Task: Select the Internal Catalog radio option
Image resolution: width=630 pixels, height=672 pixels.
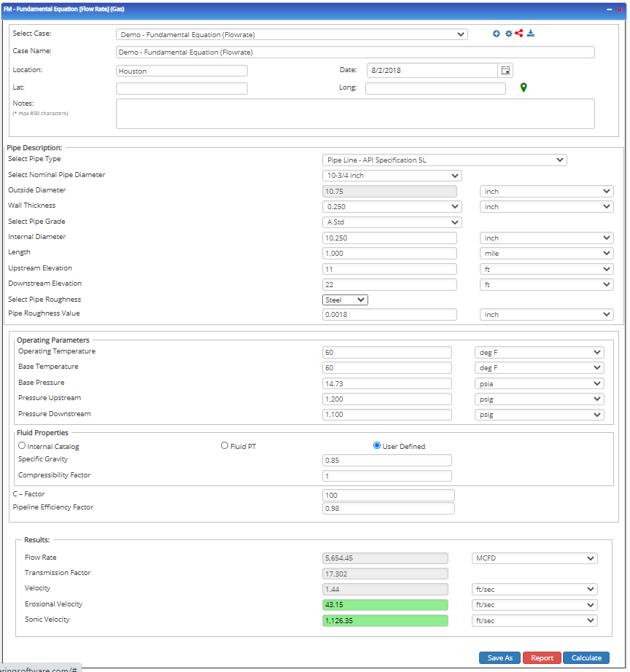Action: coord(22,446)
